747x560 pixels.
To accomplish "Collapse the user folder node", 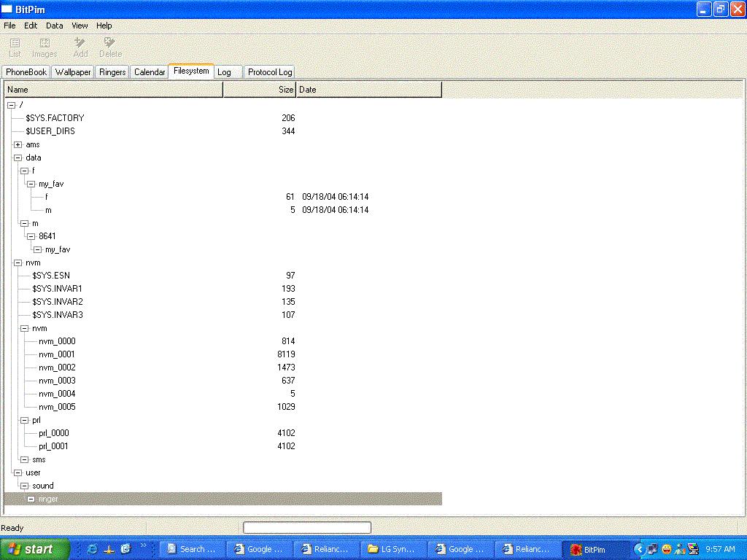I will 18,472.
